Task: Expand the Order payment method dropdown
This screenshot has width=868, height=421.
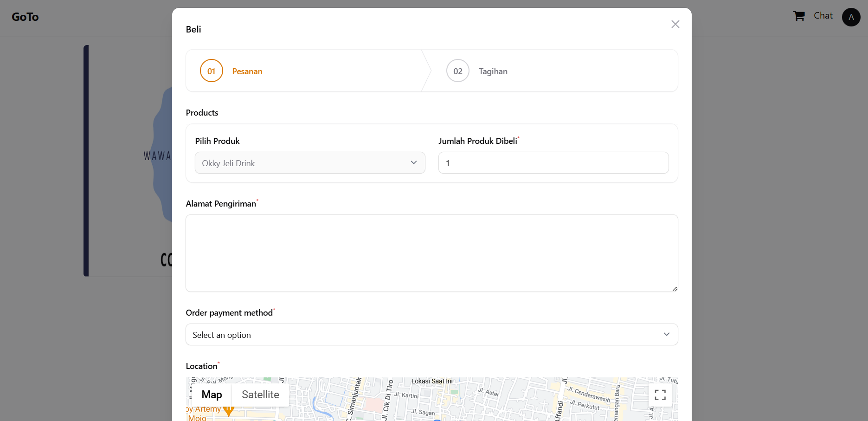Action: tap(431, 335)
